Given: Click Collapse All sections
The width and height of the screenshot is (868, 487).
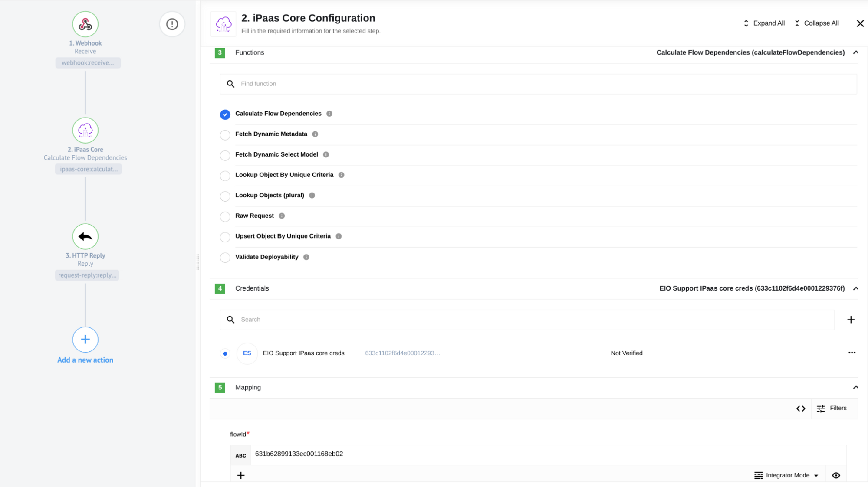Looking at the screenshot, I should click(816, 23).
